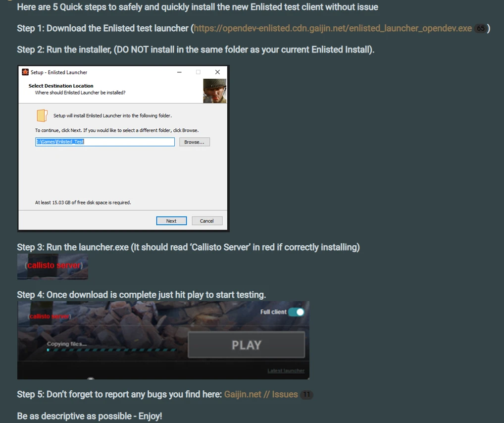Open the Gaijin.net // Issues link
Image resolution: width=504 pixels, height=423 pixels.
click(x=261, y=394)
